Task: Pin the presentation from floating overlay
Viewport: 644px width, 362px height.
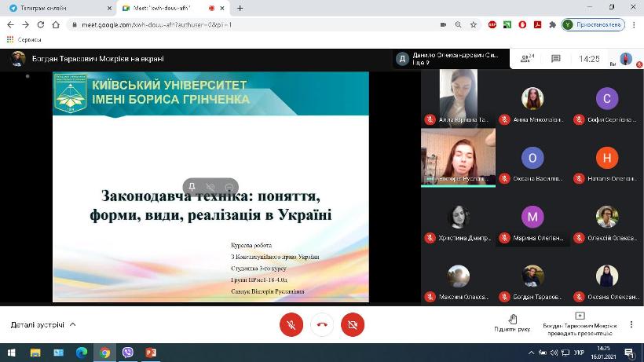Action: 192,187
